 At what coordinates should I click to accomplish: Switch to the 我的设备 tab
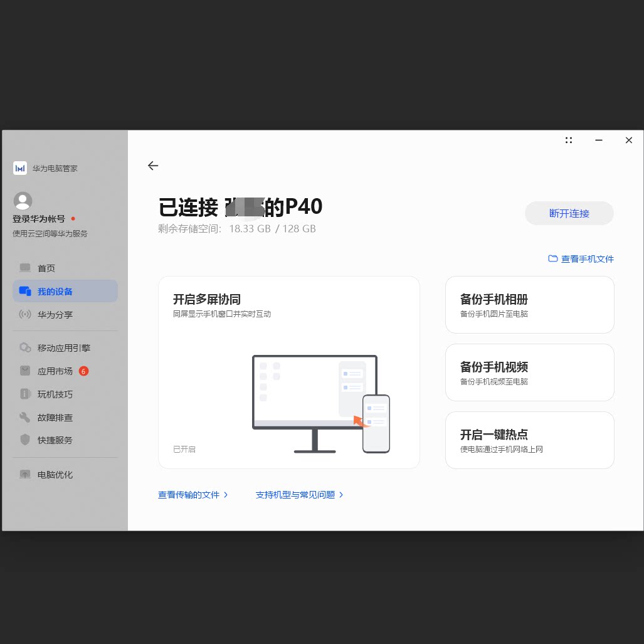click(x=65, y=291)
